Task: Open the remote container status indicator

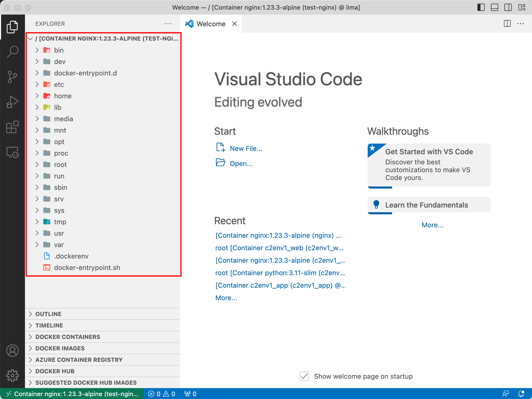Action: [72, 394]
